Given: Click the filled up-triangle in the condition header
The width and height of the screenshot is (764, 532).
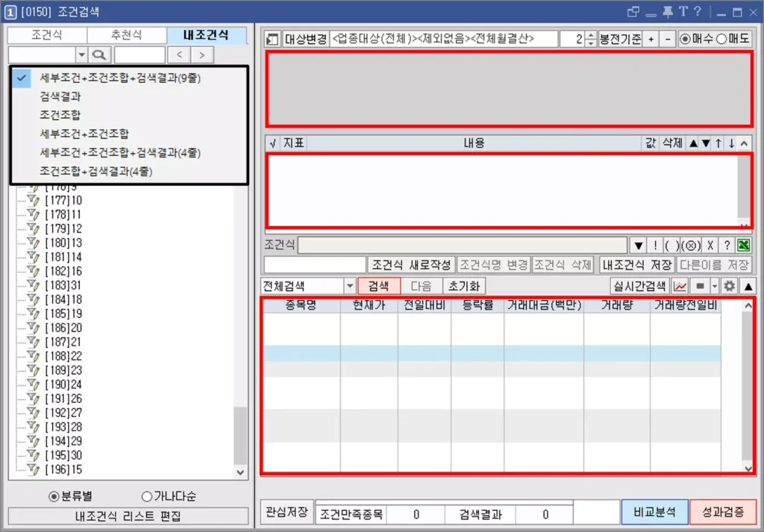Looking at the screenshot, I should [693, 144].
